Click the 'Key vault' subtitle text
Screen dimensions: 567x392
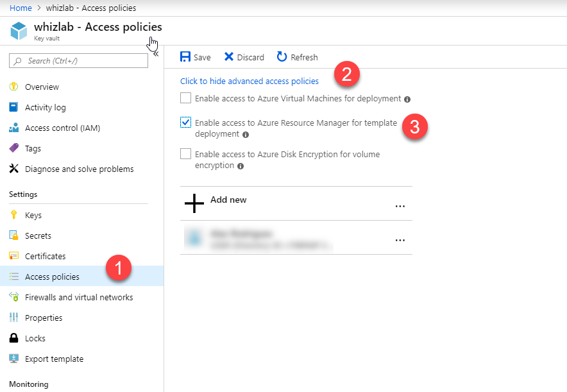click(47, 38)
